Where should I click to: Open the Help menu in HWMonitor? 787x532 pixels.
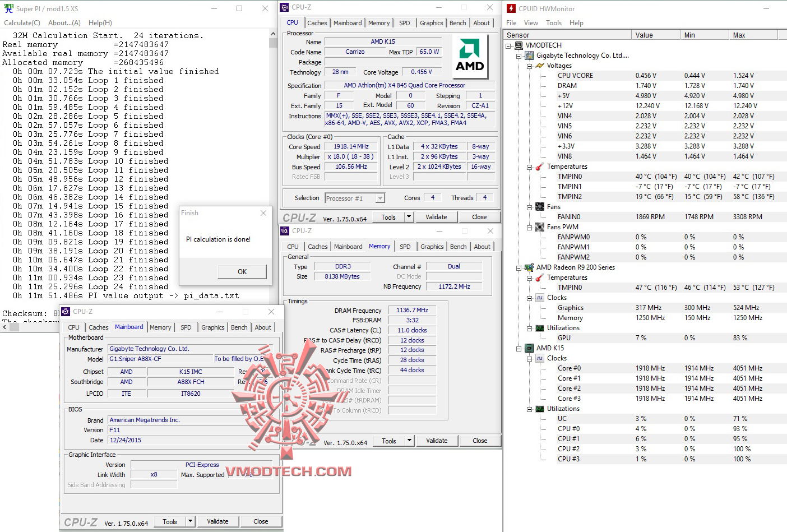[x=576, y=23]
